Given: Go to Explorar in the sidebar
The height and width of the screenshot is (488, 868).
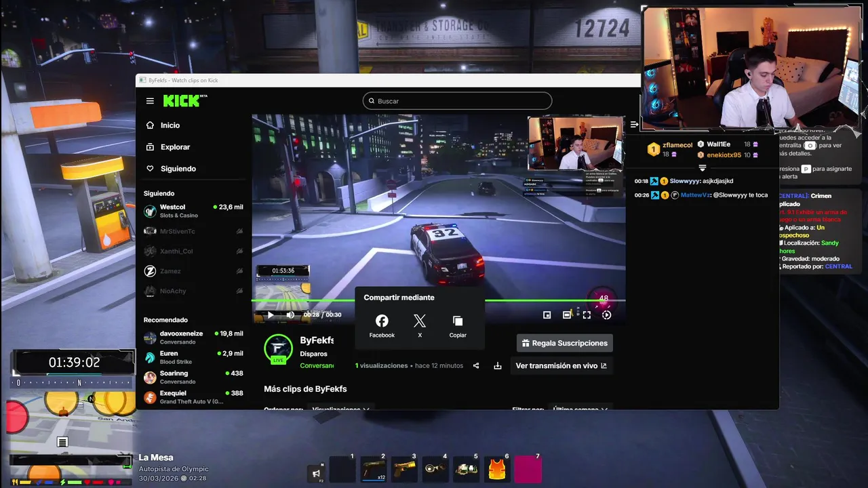Looking at the screenshot, I should point(168,147).
